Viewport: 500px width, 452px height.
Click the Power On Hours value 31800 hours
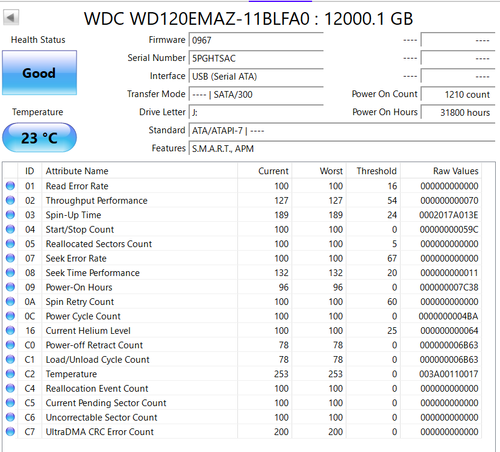coord(458,112)
